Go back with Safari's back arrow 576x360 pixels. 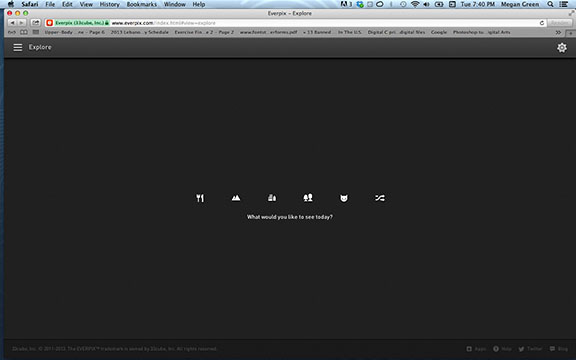click(12, 23)
